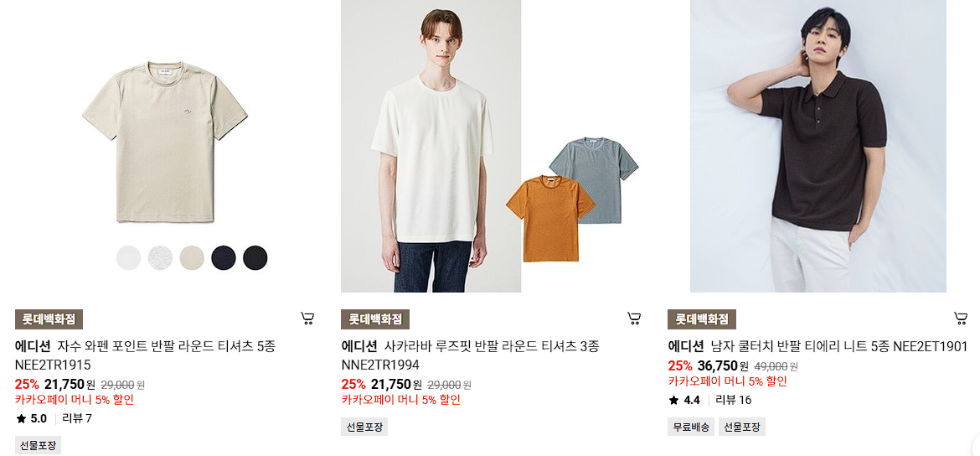Pick the beige color swatch
The image size is (980, 456).
[192, 257]
